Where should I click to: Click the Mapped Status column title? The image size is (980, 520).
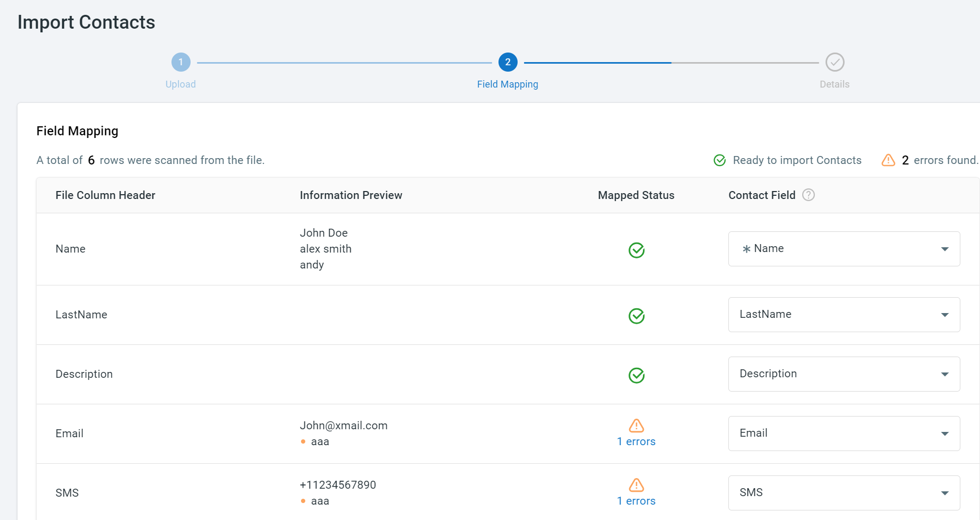coord(636,195)
